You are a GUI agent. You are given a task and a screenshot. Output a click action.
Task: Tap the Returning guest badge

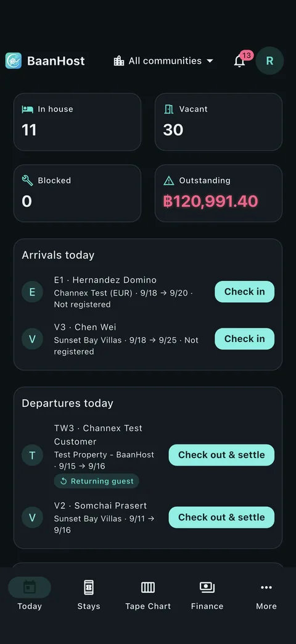coord(96,481)
